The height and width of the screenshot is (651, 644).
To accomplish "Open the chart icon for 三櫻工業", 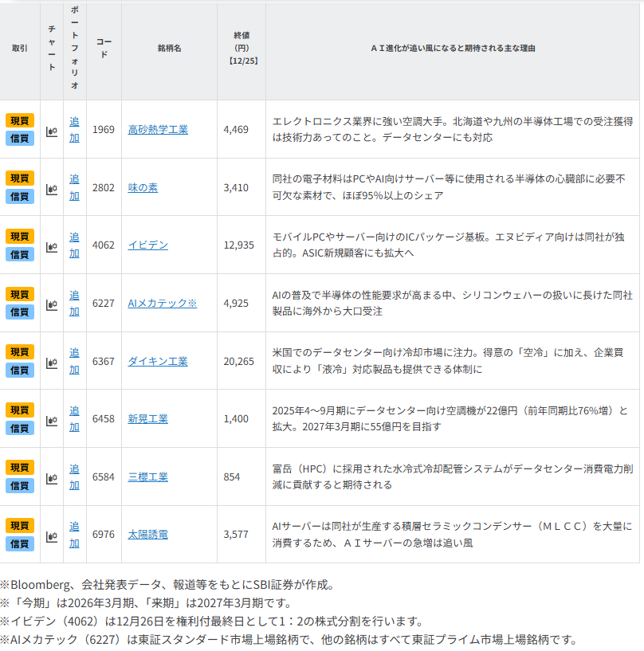I will pyautogui.click(x=52, y=478).
